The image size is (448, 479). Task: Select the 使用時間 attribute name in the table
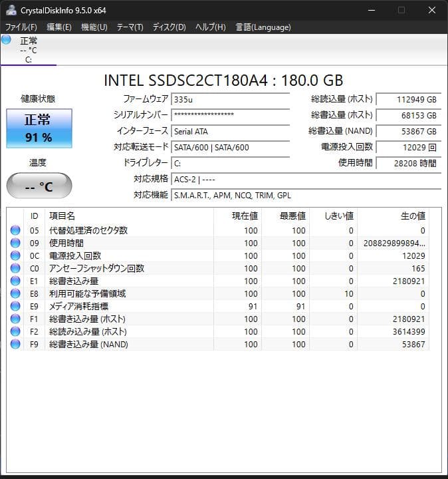pyautogui.click(x=66, y=243)
